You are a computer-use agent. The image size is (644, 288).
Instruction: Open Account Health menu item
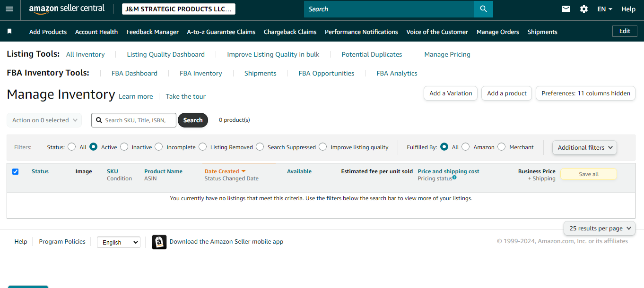click(96, 32)
